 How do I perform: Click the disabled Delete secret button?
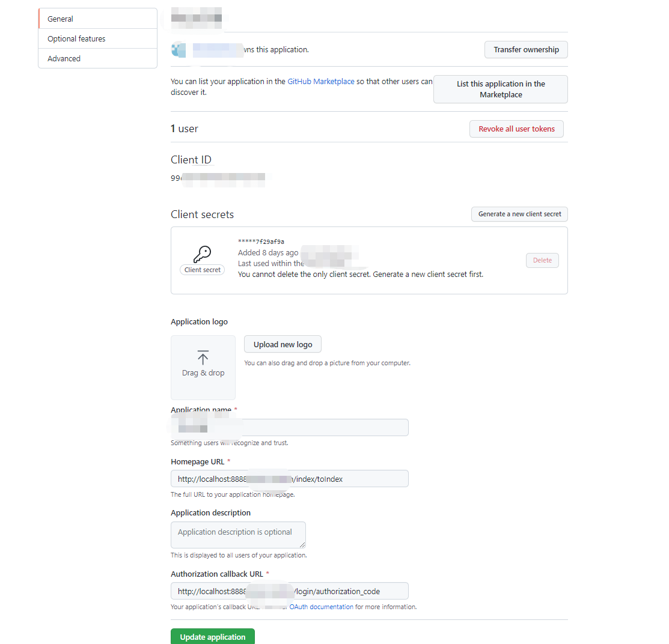pyautogui.click(x=542, y=260)
